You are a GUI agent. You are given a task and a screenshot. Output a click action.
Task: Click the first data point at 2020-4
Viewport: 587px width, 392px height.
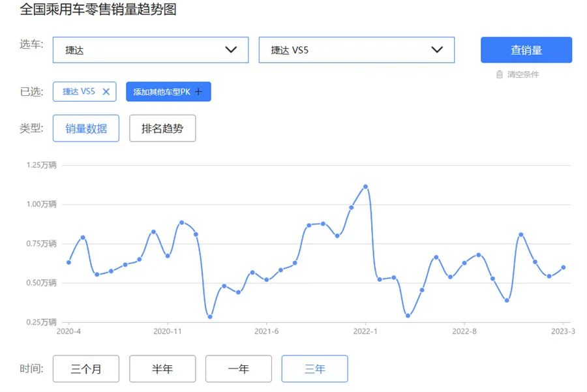pos(68,262)
